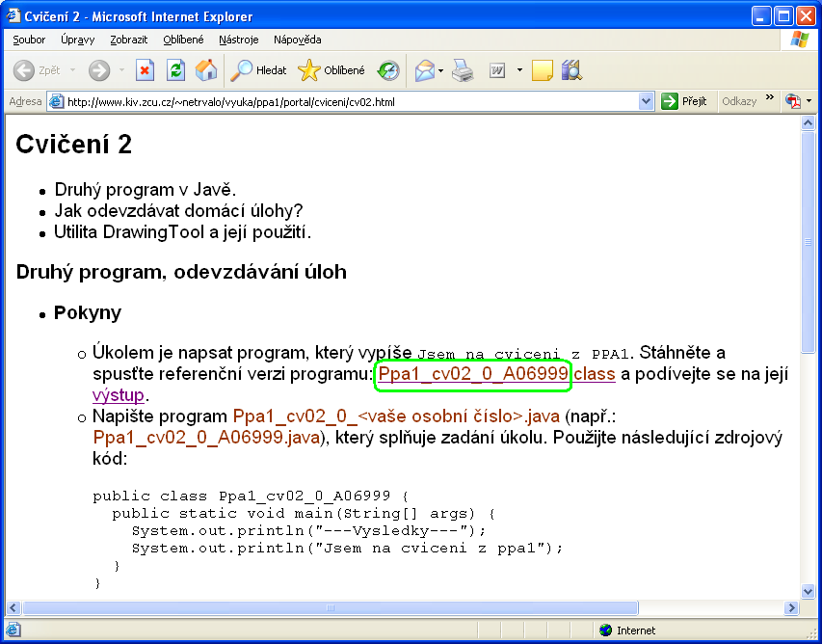Click the title 'Cvičení 2 - Microsoft Internet Explorer'
The width and height of the screenshot is (822, 644).
[139, 16]
